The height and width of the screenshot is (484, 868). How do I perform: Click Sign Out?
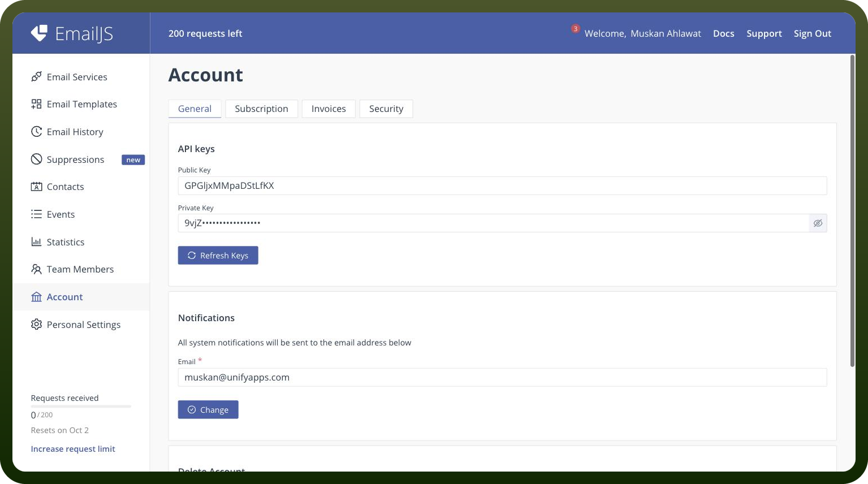coord(812,33)
